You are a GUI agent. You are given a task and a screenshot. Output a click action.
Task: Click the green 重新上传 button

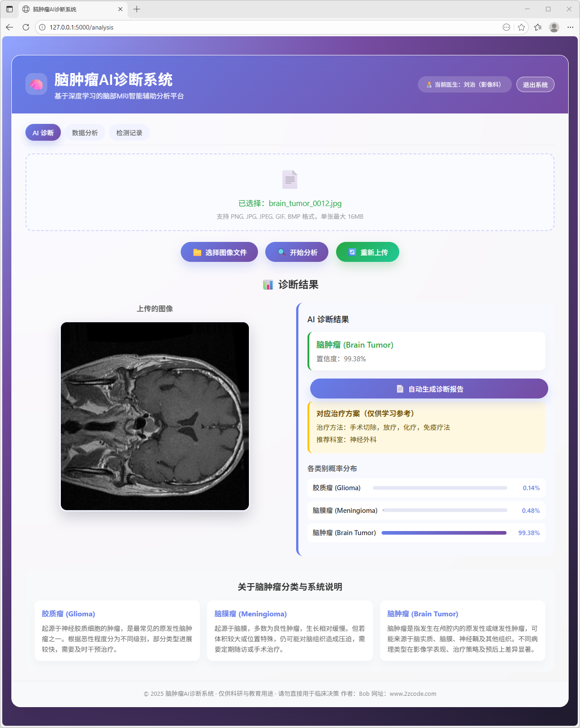coord(367,252)
